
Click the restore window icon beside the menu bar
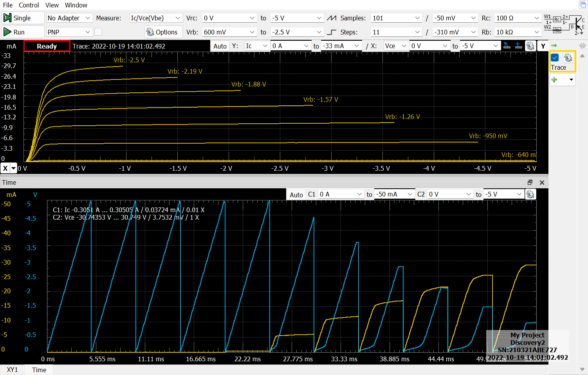pos(583,5)
